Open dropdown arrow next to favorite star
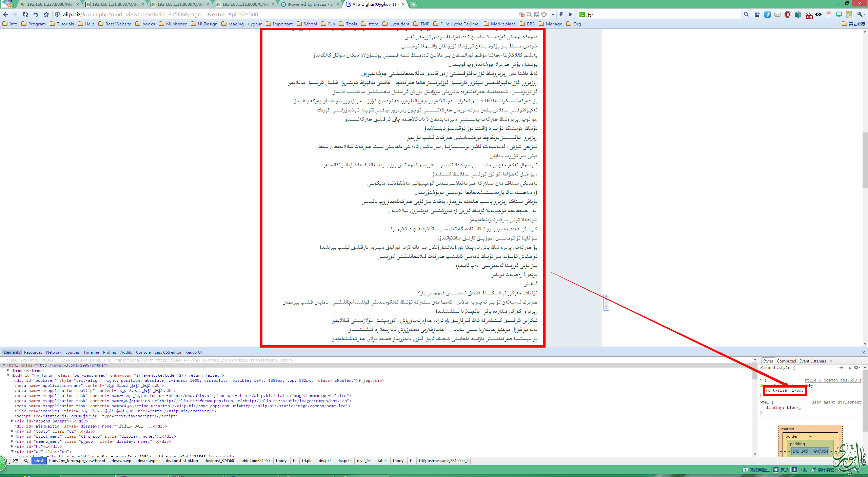 pyautogui.click(x=553, y=15)
